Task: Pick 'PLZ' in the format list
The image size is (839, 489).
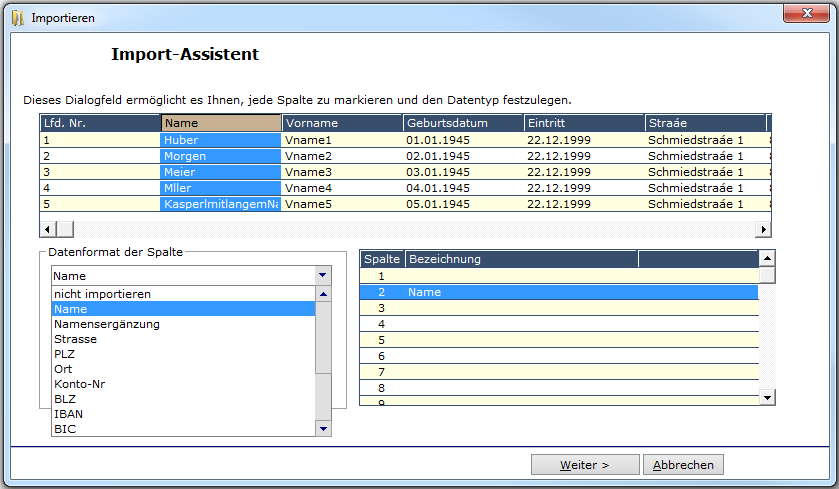Action: 183,354
